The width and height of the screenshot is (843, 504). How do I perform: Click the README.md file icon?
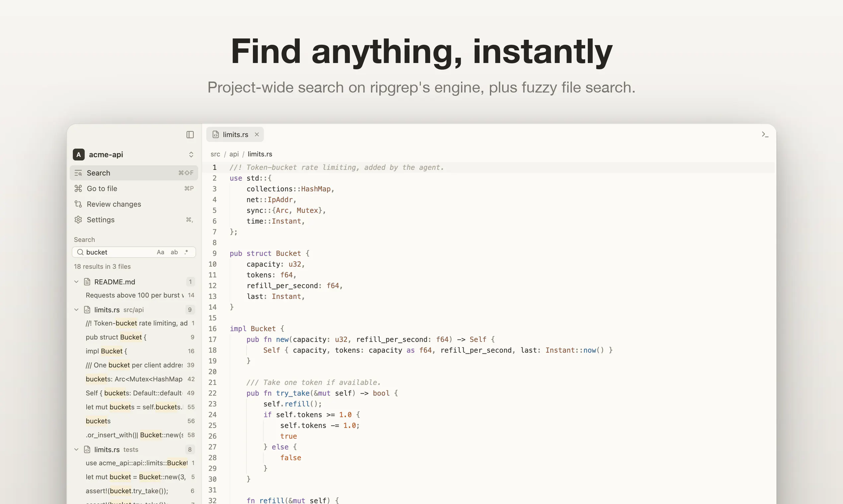click(x=87, y=282)
